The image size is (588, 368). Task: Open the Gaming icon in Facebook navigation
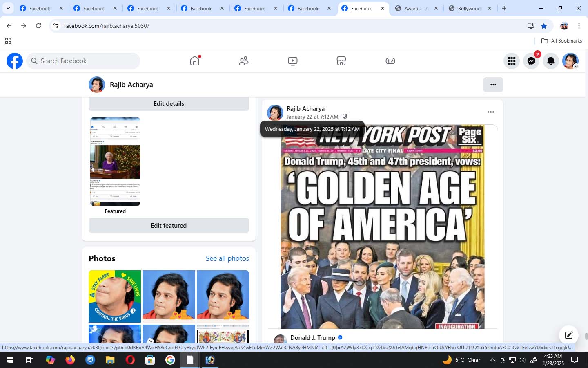390,61
